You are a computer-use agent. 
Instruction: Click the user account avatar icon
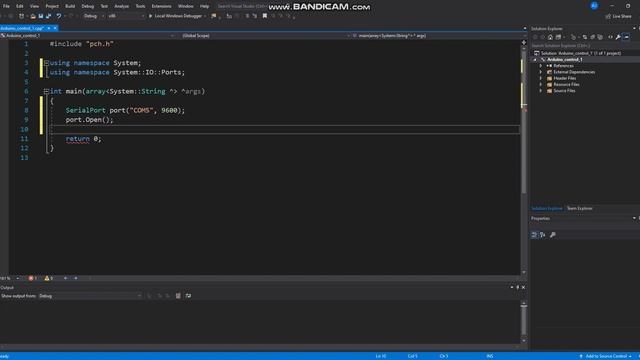coord(594,6)
